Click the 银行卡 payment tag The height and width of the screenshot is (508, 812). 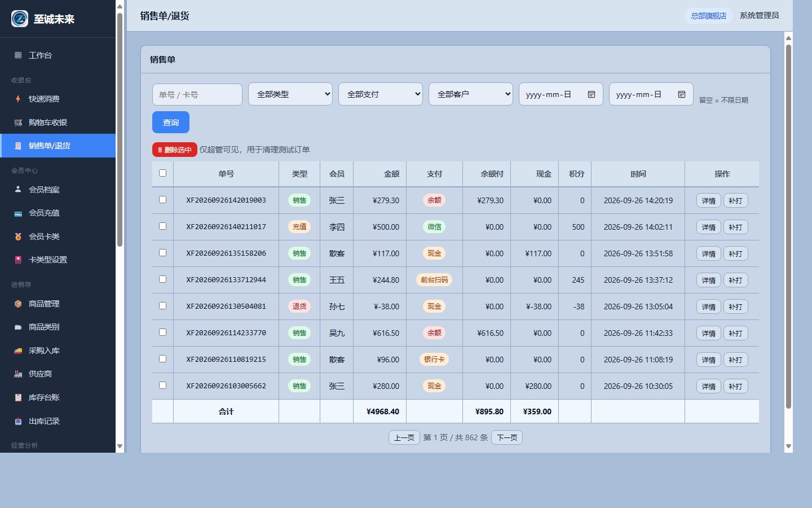click(x=434, y=360)
